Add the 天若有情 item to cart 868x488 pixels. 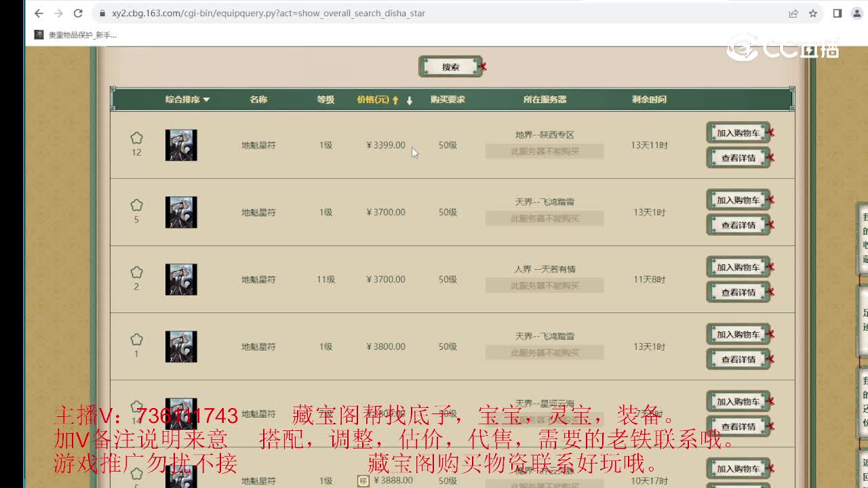coord(738,267)
